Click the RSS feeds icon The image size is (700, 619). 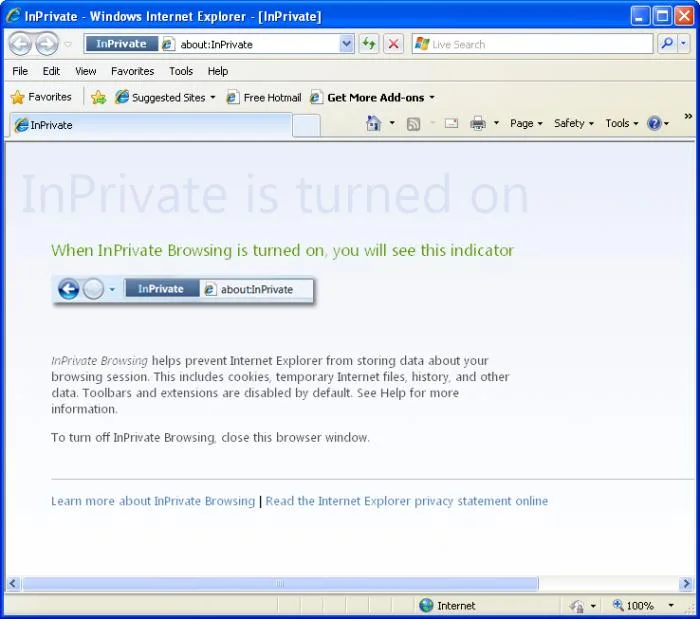(413, 124)
